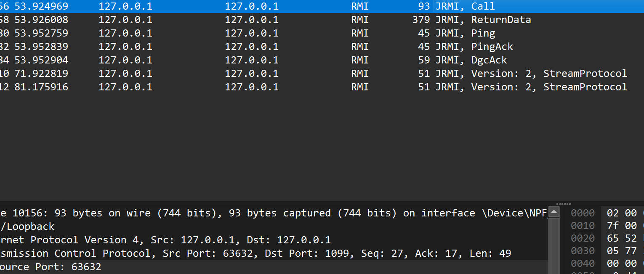Image resolution: width=644 pixels, height=274 pixels.
Task: Collapse the Transmission Control Protocol section
Action: pos(253,253)
